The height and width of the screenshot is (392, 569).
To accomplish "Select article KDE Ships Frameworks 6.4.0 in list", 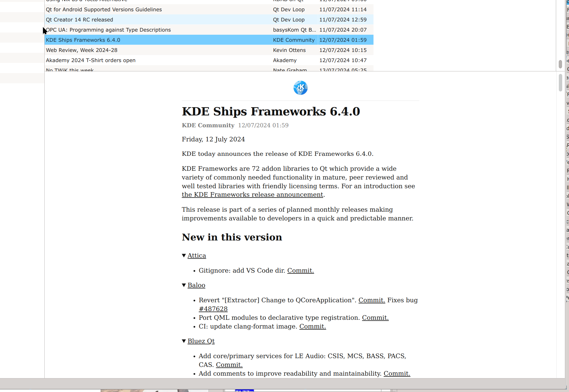I will [209, 40].
